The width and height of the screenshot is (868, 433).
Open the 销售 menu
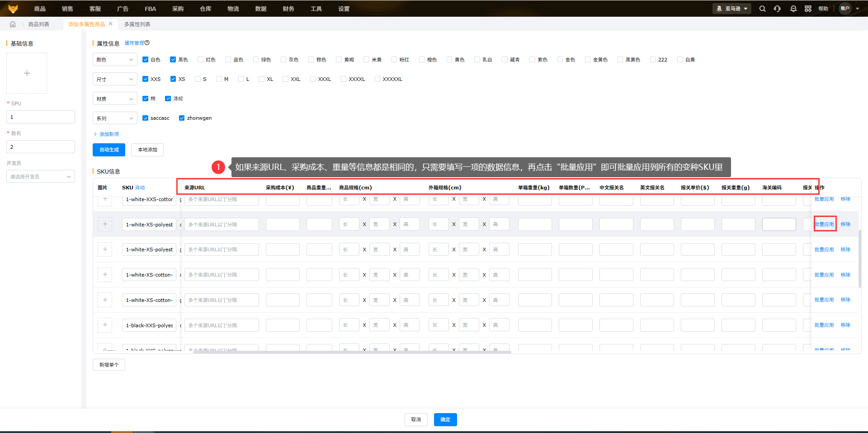[67, 9]
